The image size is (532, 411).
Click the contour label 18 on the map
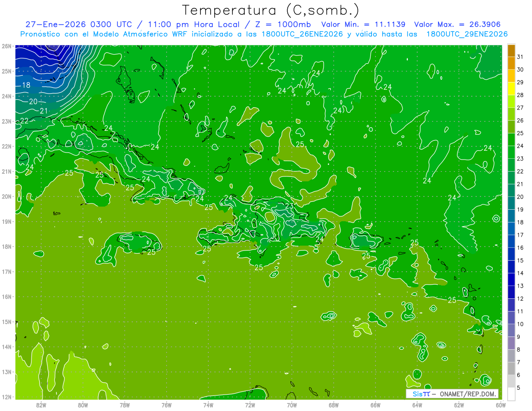(26, 85)
